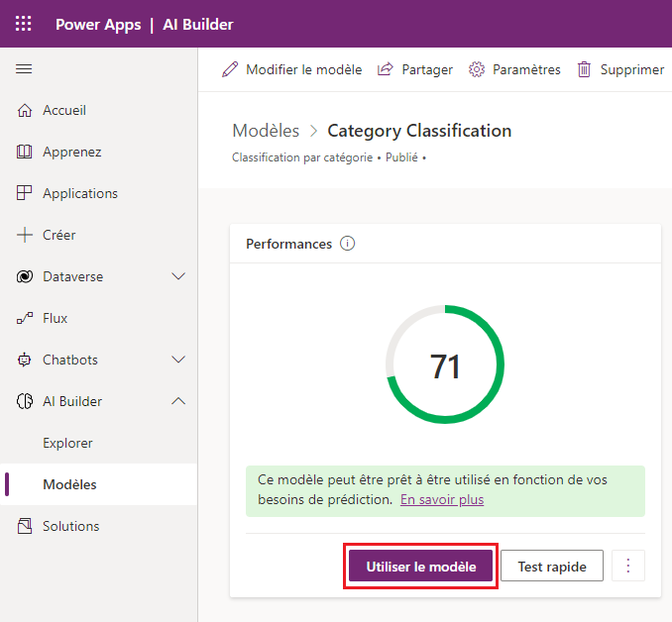Open Apprenez in the sidebar
This screenshot has height=622, width=672.
(x=98, y=152)
